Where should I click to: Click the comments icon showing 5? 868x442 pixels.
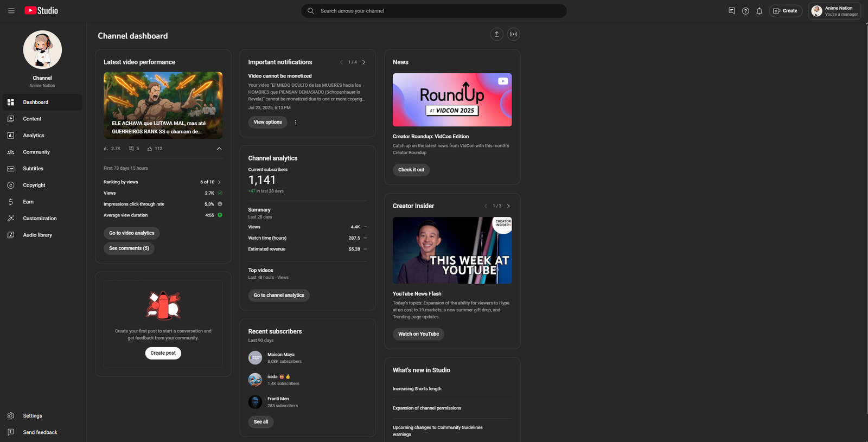131,149
